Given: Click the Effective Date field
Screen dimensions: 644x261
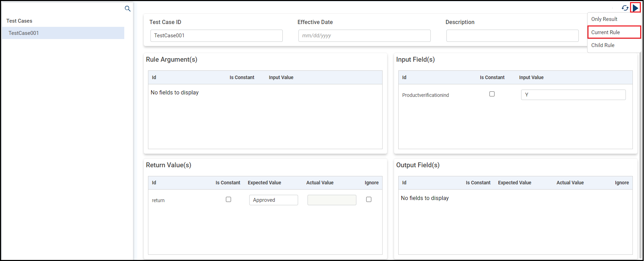Looking at the screenshot, I should (364, 36).
